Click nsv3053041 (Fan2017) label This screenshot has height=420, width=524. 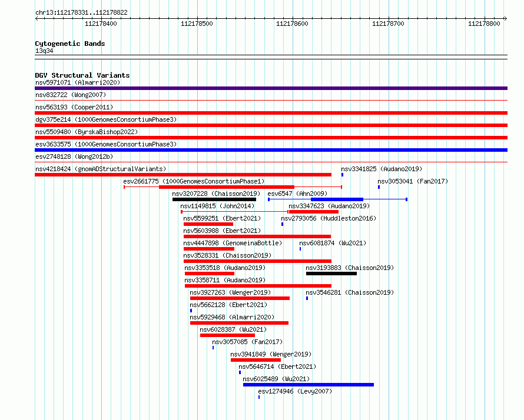413,181
